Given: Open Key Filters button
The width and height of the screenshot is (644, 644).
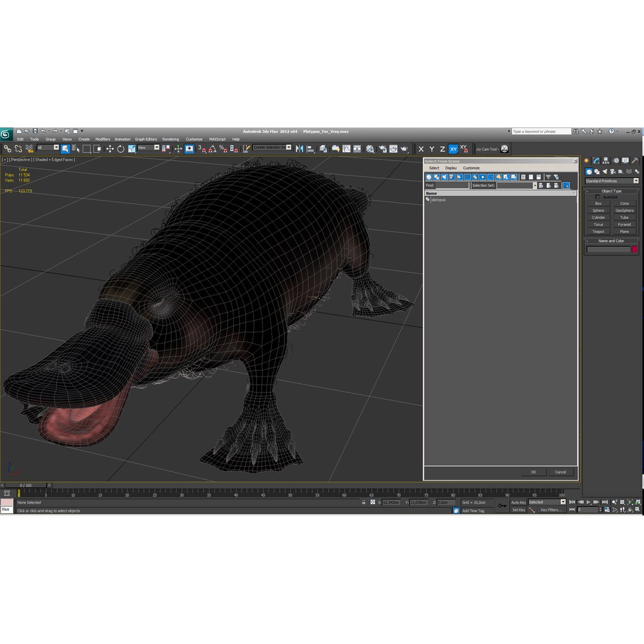Looking at the screenshot, I should pyautogui.click(x=551, y=510).
